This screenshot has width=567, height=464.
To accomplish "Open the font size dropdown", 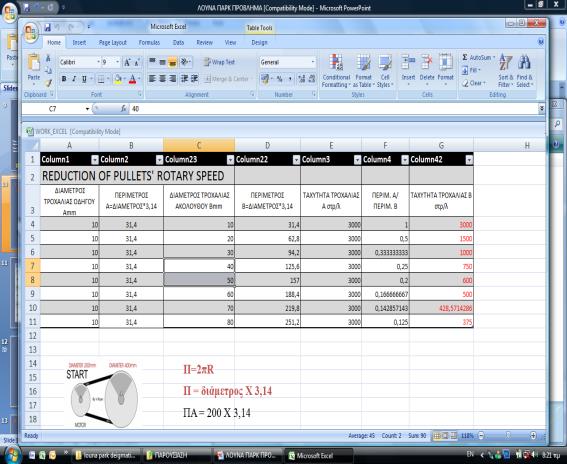I will click(x=118, y=62).
